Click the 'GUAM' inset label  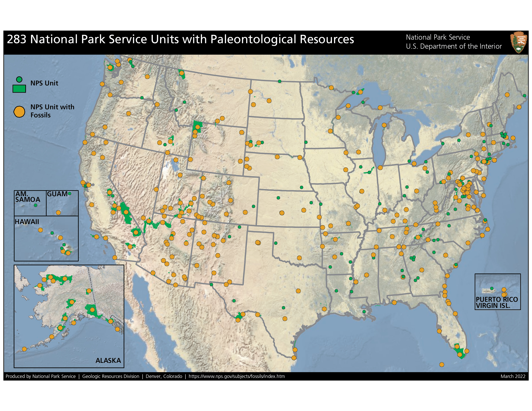[x=57, y=194]
